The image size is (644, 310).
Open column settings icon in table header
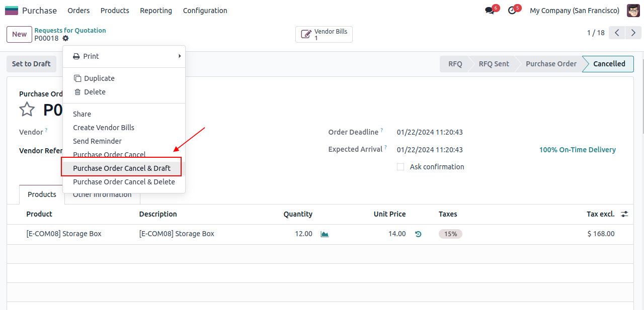(x=624, y=214)
